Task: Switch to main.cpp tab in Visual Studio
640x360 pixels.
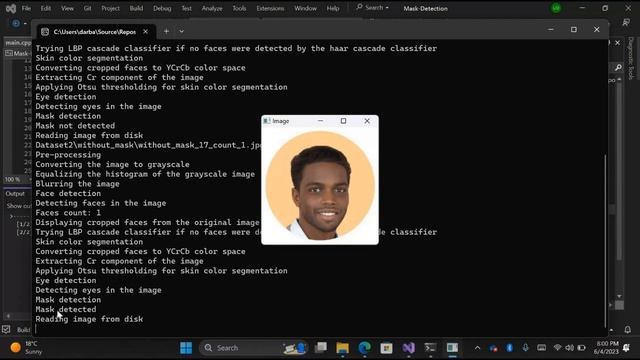Action: point(18,42)
